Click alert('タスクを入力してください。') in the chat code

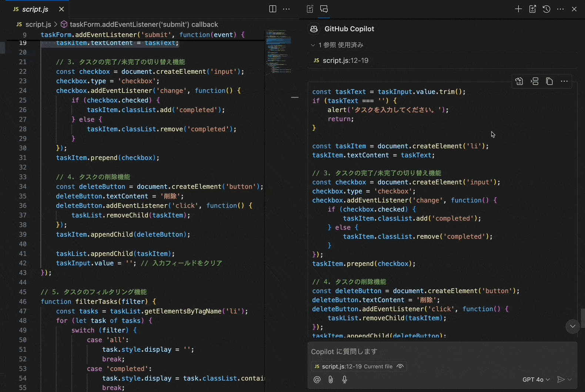(388, 110)
